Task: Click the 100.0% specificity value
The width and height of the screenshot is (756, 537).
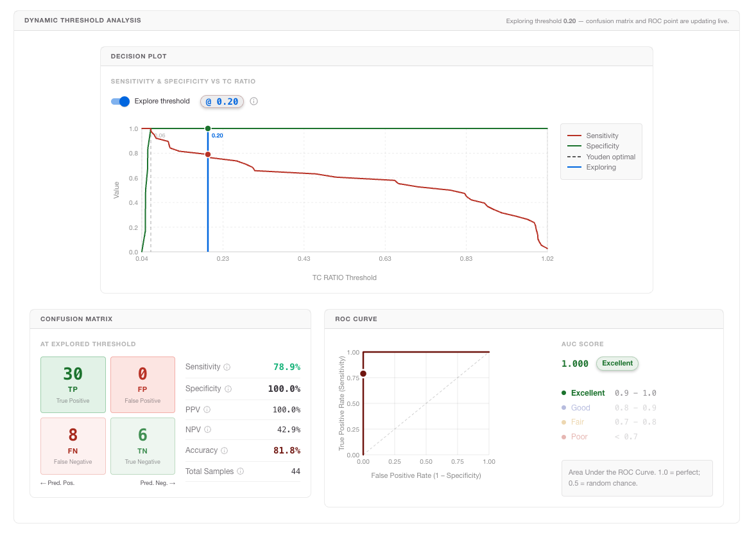Action: (284, 389)
